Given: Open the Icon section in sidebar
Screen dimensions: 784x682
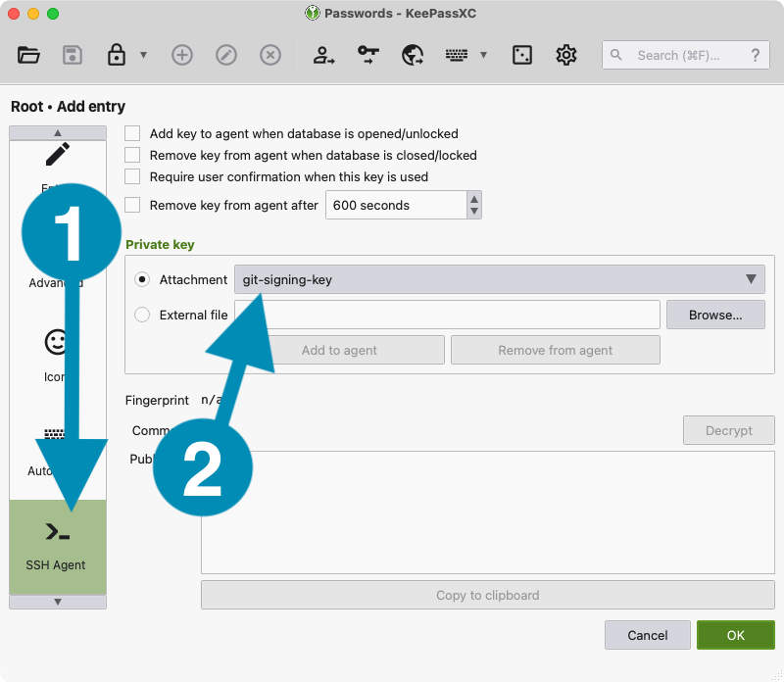Looking at the screenshot, I should pos(57,354).
